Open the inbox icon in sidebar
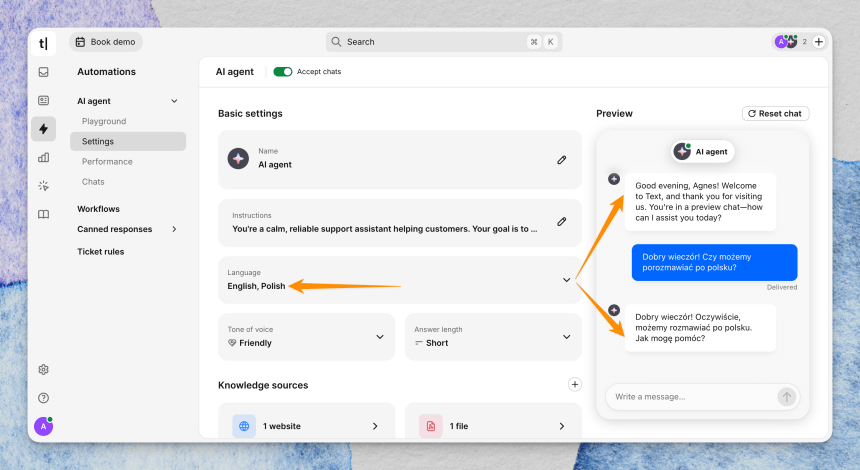860x470 pixels. tap(43, 72)
